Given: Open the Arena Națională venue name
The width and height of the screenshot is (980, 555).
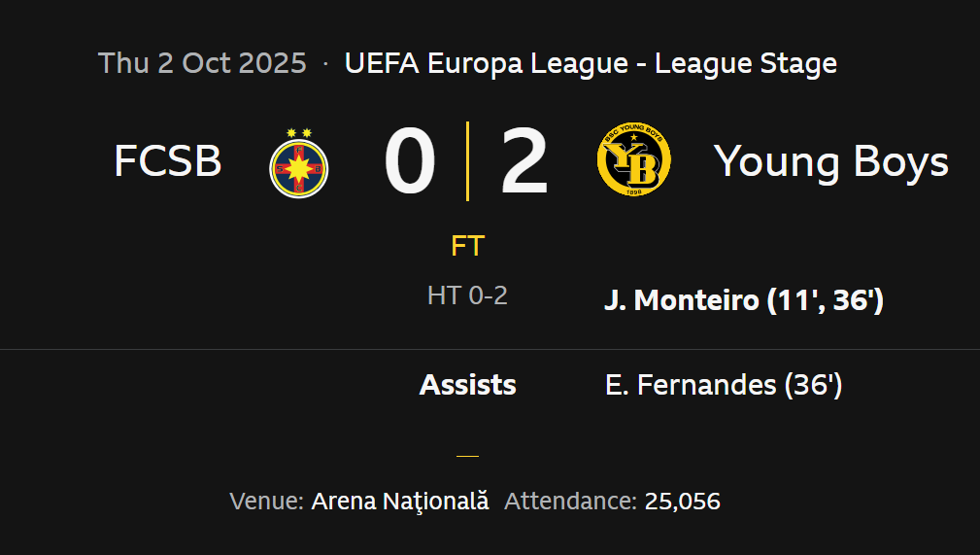Looking at the screenshot, I should coord(400,502).
